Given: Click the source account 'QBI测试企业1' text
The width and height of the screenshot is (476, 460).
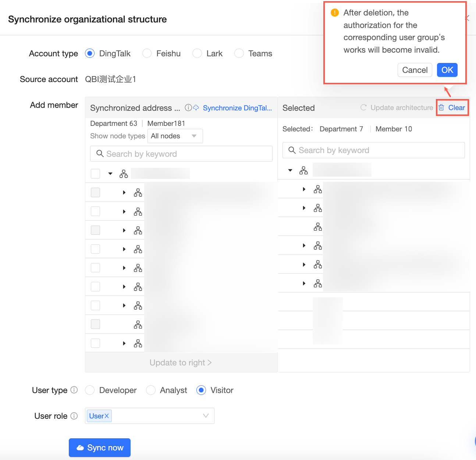Looking at the screenshot, I should [x=111, y=79].
